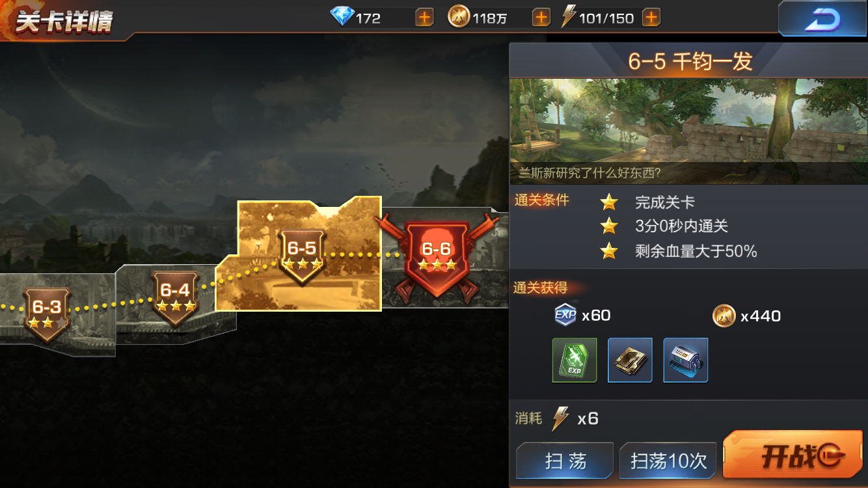Inspect the gold weapon part reward
This screenshot has height=488, width=868.
coord(630,360)
